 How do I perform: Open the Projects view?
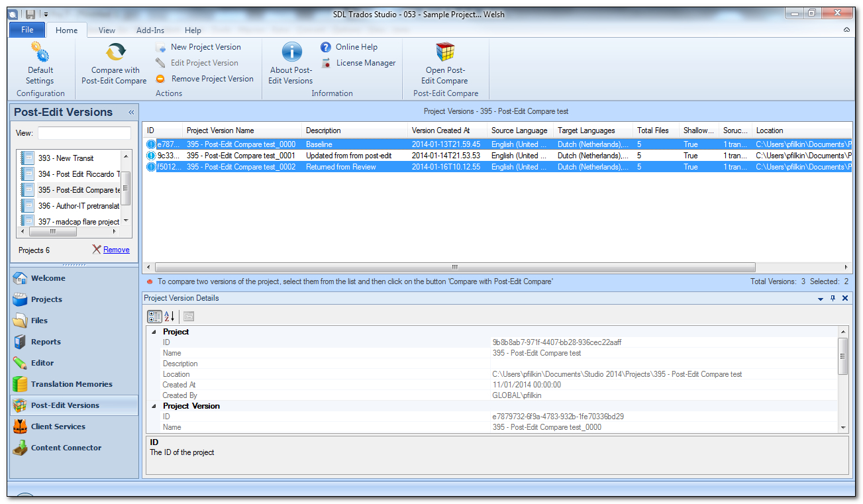[x=74, y=299]
